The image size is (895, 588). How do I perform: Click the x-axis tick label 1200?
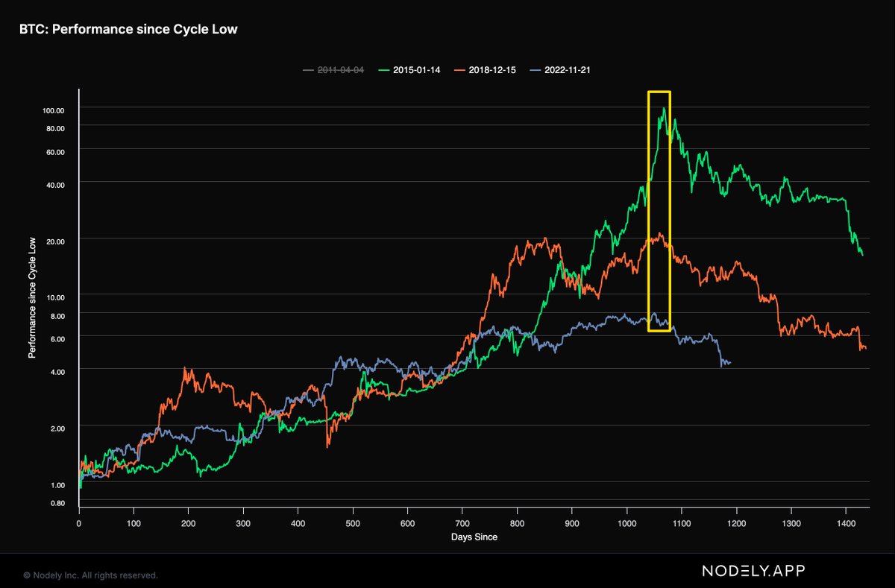(x=737, y=523)
